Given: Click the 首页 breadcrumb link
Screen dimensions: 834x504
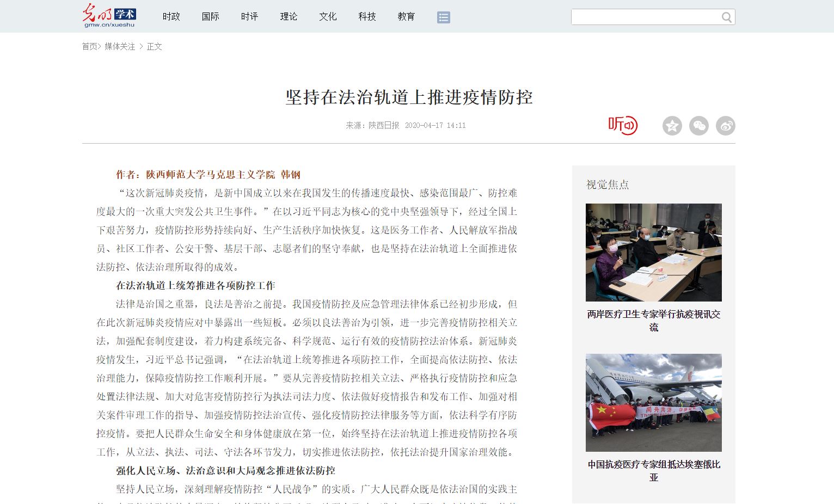Looking at the screenshot, I should [x=89, y=47].
